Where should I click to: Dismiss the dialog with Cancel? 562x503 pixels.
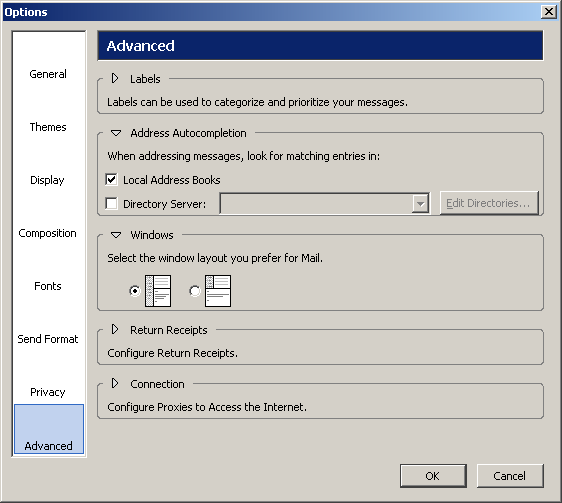click(510, 476)
